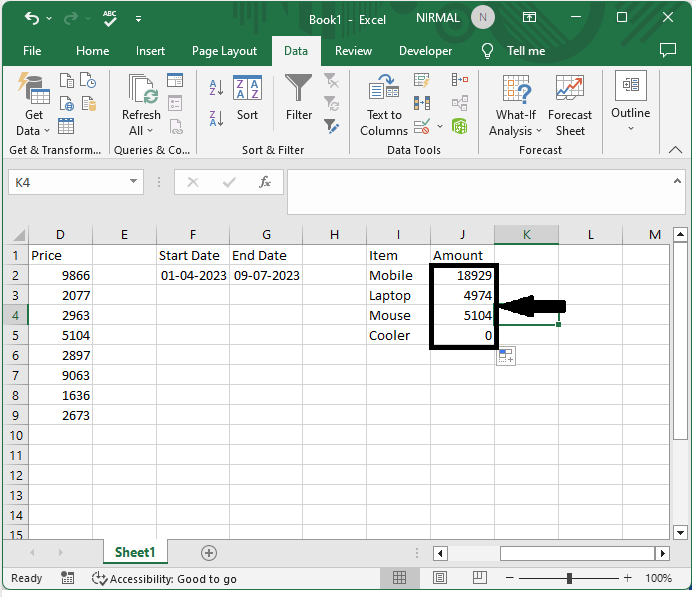Click the Recent Sources icon
This screenshot has height=597, width=696.
tap(88, 80)
